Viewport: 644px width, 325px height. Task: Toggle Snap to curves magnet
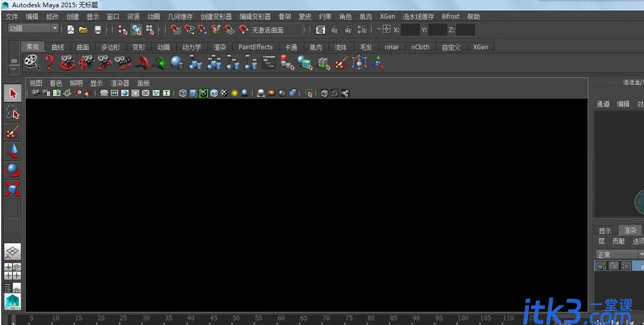189,30
